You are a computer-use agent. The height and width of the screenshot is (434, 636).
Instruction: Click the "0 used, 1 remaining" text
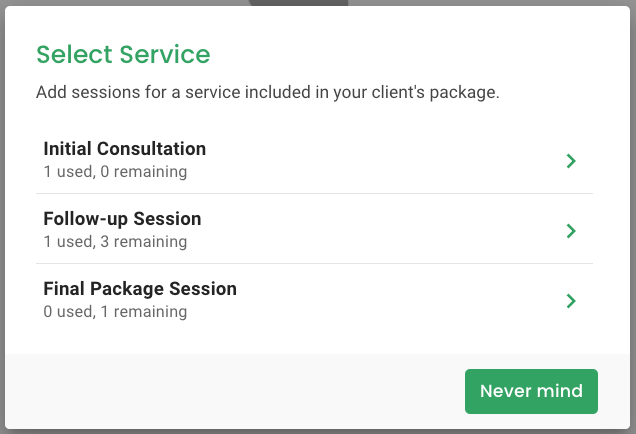(x=115, y=312)
